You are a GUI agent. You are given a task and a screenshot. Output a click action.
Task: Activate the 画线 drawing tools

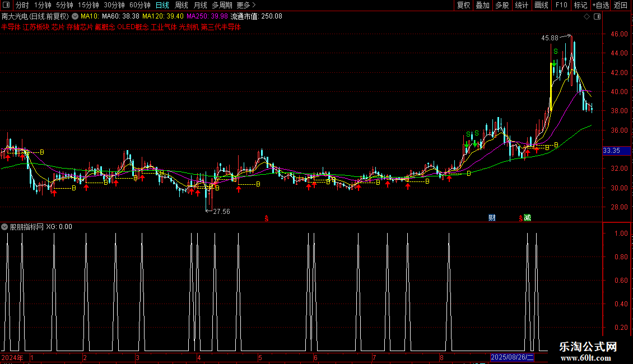pyautogui.click(x=541, y=5)
